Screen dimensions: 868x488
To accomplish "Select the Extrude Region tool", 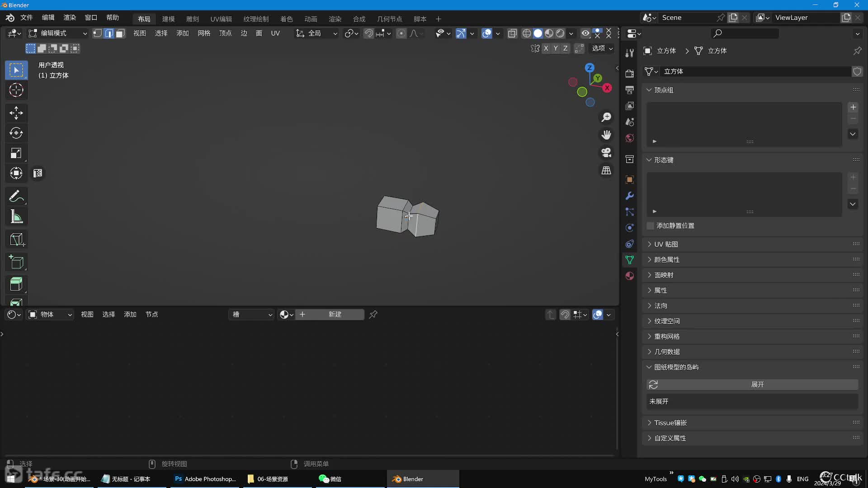I will point(16,284).
